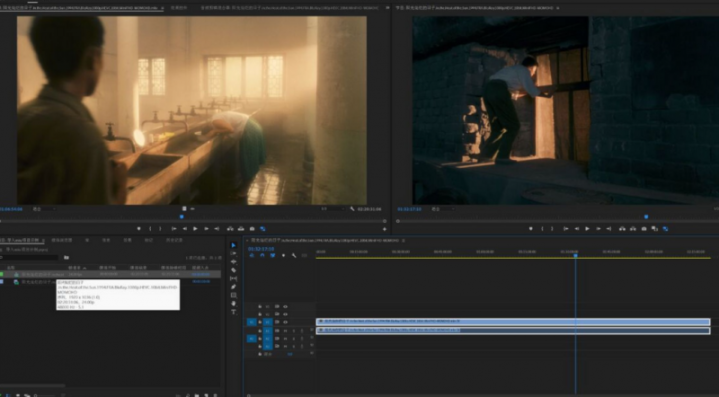Toggle visibility eye on top video track
Viewport: 719px width, 397px height.
click(x=285, y=306)
